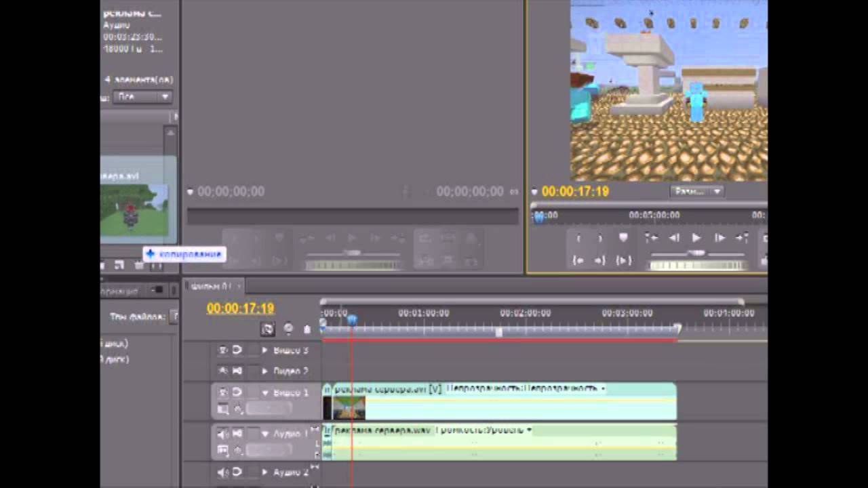Image resolution: width=868 pixels, height=488 pixels.
Task: Mute the Audio 2 track speaker toggle
Action: (222, 472)
